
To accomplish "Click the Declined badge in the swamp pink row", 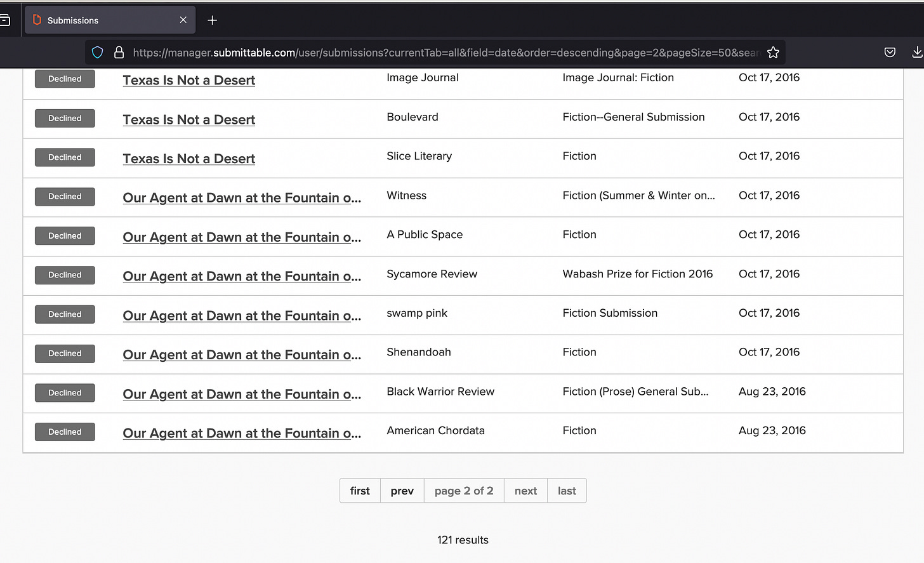I will coord(65,314).
